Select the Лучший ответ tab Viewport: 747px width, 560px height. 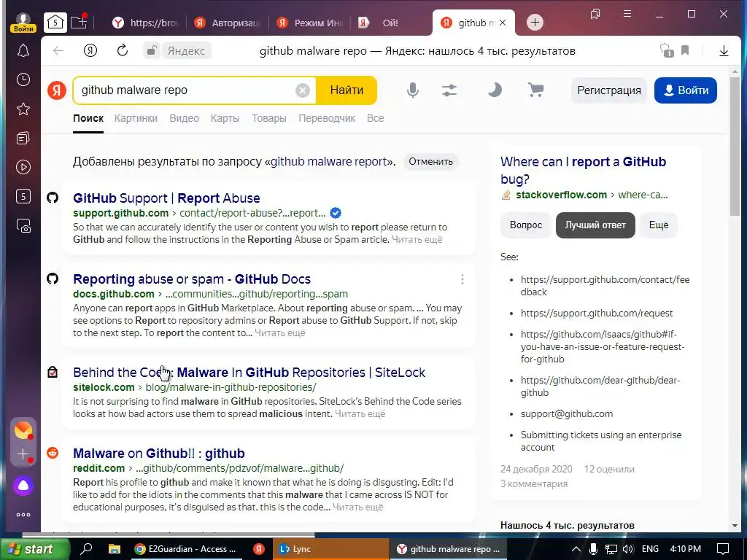[595, 225]
